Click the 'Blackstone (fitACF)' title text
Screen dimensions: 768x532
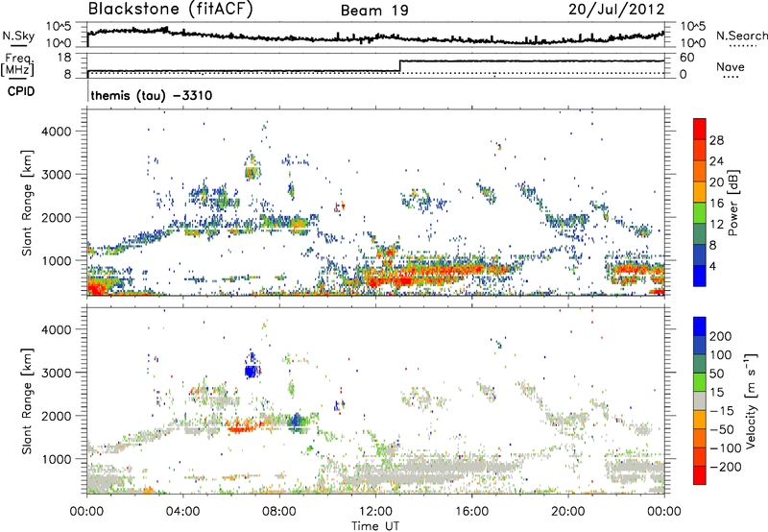(x=171, y=10)
